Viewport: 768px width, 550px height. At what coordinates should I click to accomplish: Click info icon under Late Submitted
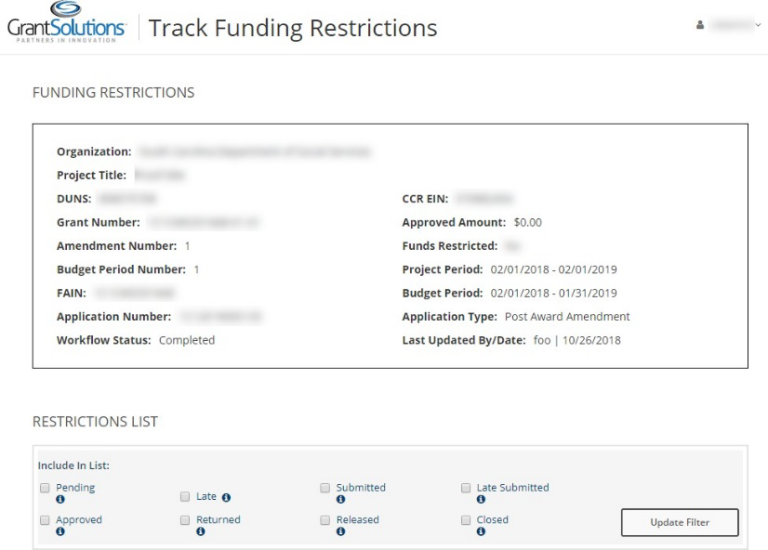tap(480, 499)
